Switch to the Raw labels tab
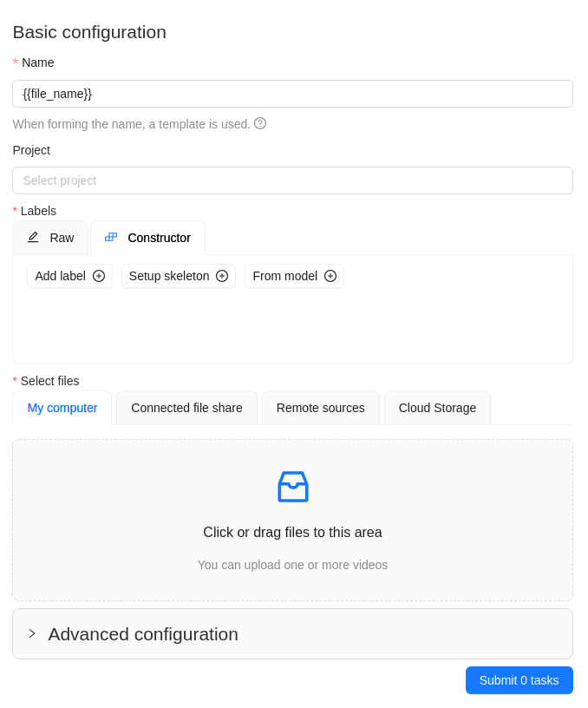Image resolution: width=588 pixels, height=708 pixels. click(x=50, y=237)
